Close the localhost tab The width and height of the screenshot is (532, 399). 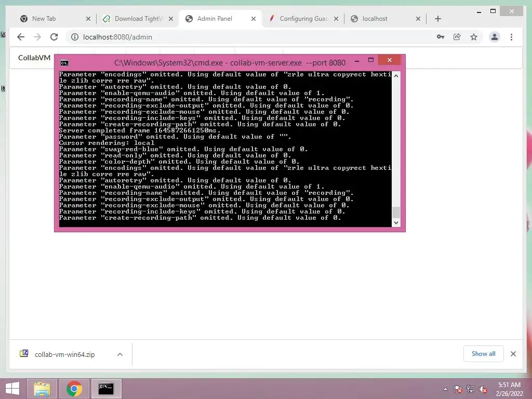[418, 19]
